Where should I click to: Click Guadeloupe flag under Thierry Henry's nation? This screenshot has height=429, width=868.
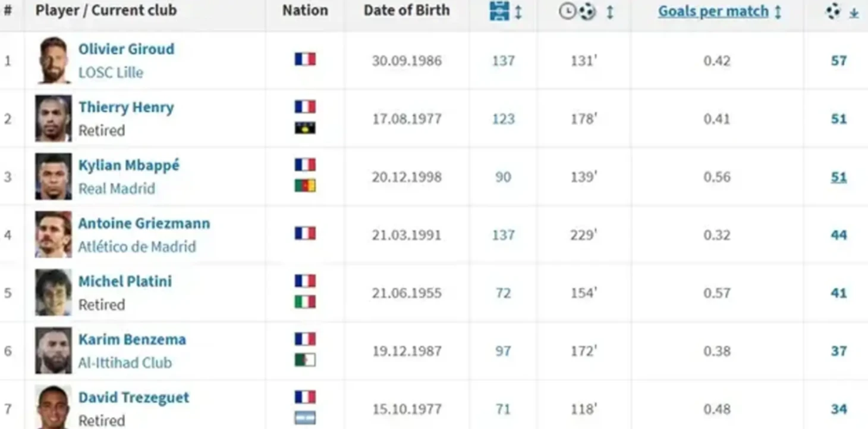305,128
